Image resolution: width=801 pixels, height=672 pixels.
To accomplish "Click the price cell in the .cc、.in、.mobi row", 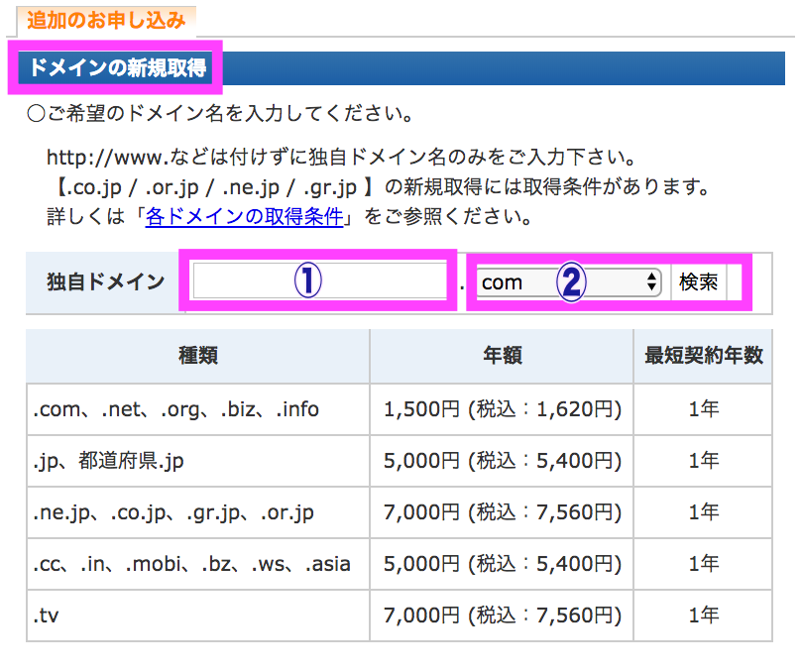I will 503,564.
